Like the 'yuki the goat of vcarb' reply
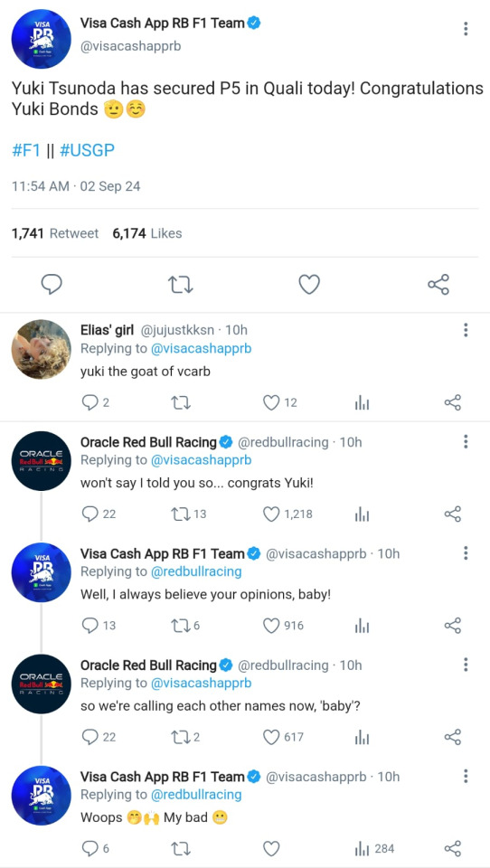This screenshot has height=868, width=490. [x=270, y=402]
